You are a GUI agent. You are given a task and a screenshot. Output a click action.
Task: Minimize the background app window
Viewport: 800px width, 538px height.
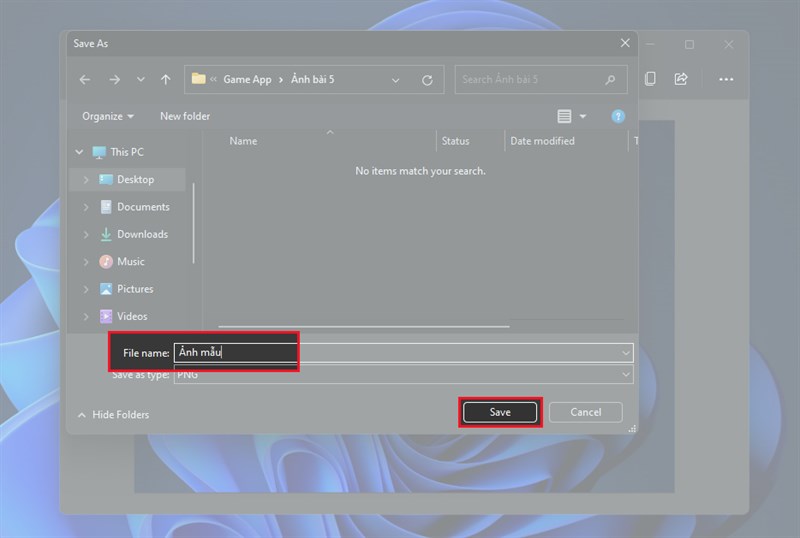pos(651,45)
